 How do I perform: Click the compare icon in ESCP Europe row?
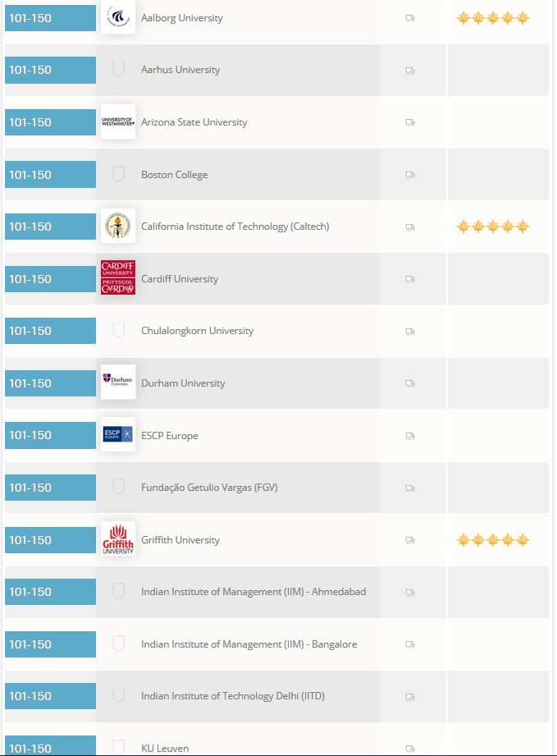point(410,436)
